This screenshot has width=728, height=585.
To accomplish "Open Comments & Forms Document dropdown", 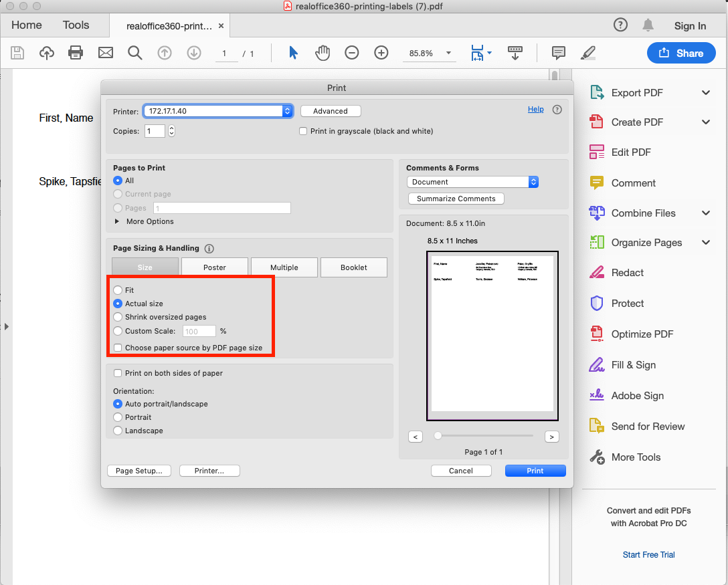I will (x=472, y=182).
